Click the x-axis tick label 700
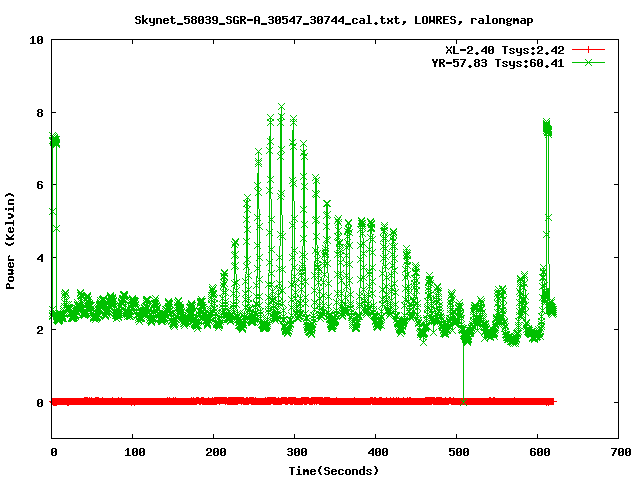Screen dimensions: 640x480 pos(621,452)
